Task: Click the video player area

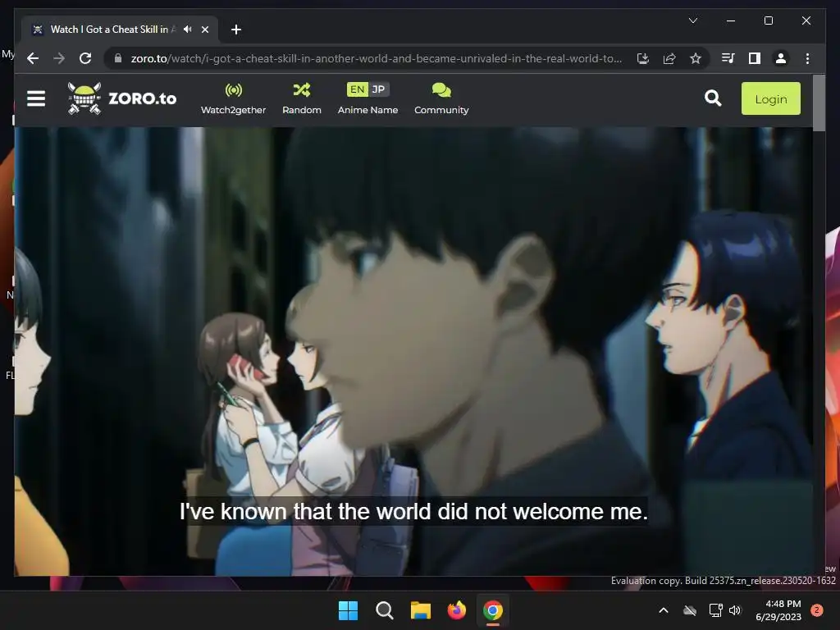Action: pos(413,351)
